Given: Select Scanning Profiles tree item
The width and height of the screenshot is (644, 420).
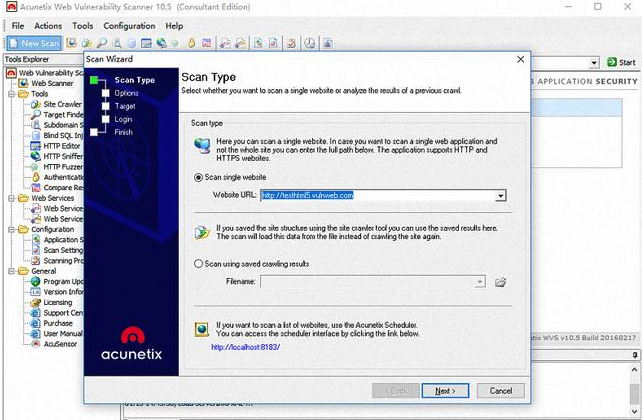Looking at the screenshot, I should [63, 261].
